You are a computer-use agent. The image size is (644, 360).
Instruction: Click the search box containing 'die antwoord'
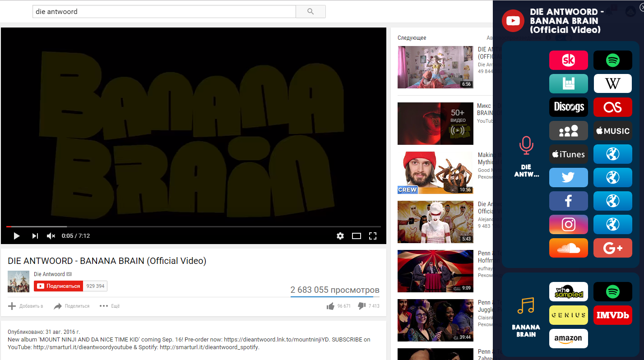click(164, 12)
